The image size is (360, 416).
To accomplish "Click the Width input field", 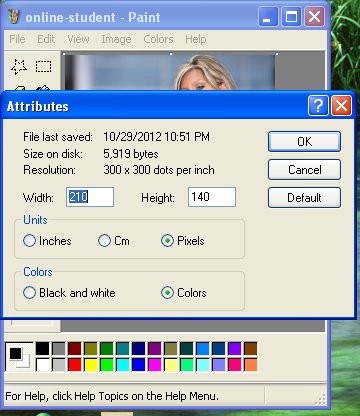I will coord(90,197).
